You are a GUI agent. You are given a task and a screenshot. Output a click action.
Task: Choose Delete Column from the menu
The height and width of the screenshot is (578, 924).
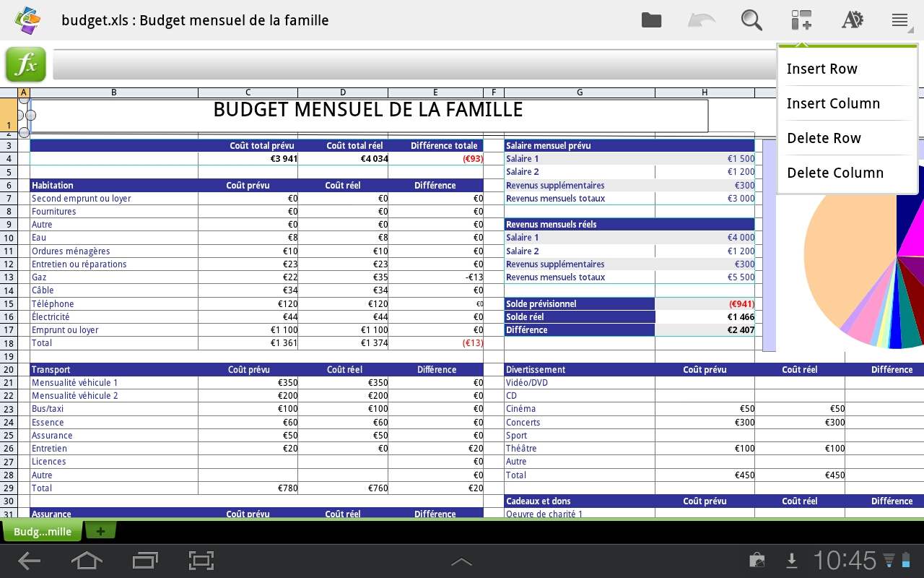pyautogui.click(x=847, y=173)
